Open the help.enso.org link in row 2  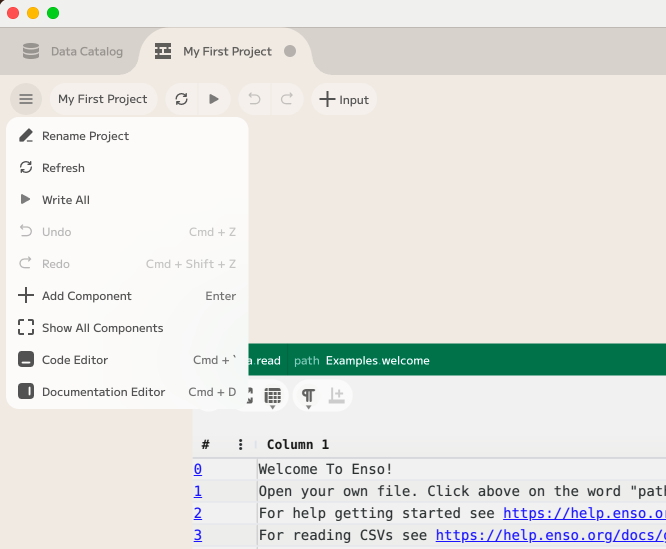(x=584, y=513)
